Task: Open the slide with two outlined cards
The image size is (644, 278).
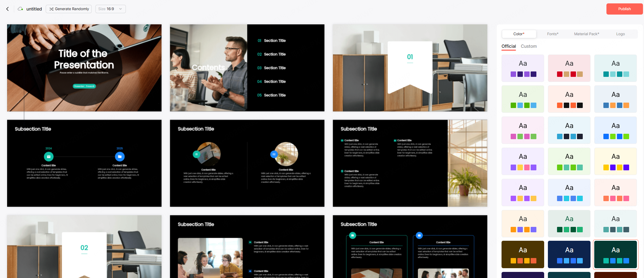Action: pyautogui.click(x=410, y=247)
